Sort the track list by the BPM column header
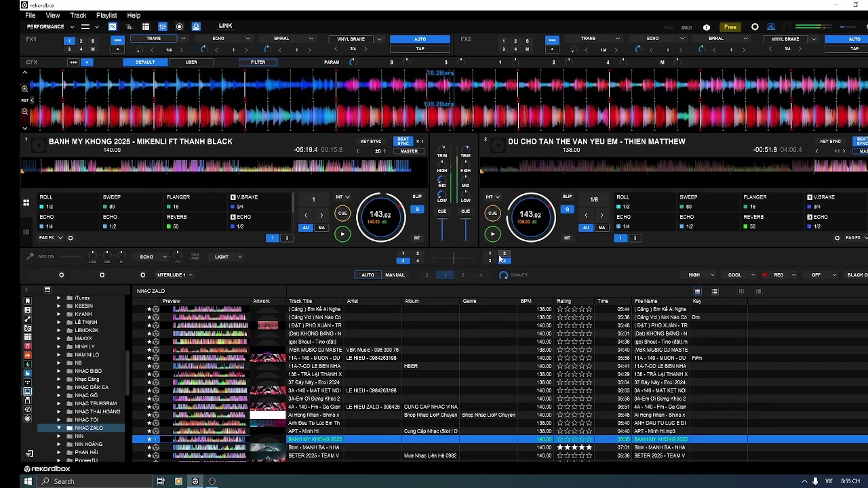868x488 pixels. coord(526,301)
